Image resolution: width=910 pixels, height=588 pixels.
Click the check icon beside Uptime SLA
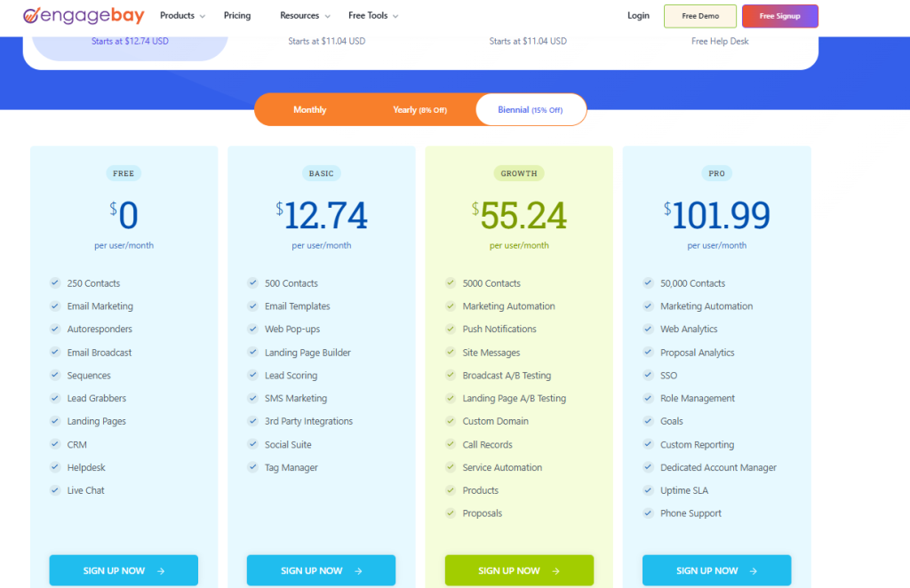(x=648, y=490)
